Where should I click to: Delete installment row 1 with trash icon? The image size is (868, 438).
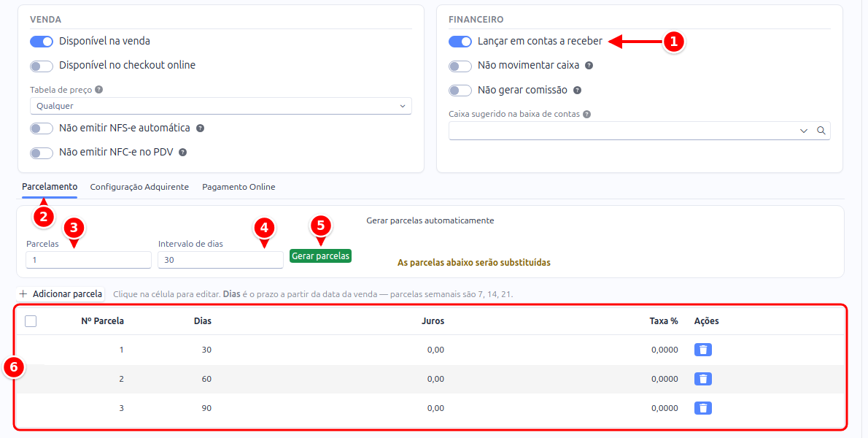(x=702, y=350)
